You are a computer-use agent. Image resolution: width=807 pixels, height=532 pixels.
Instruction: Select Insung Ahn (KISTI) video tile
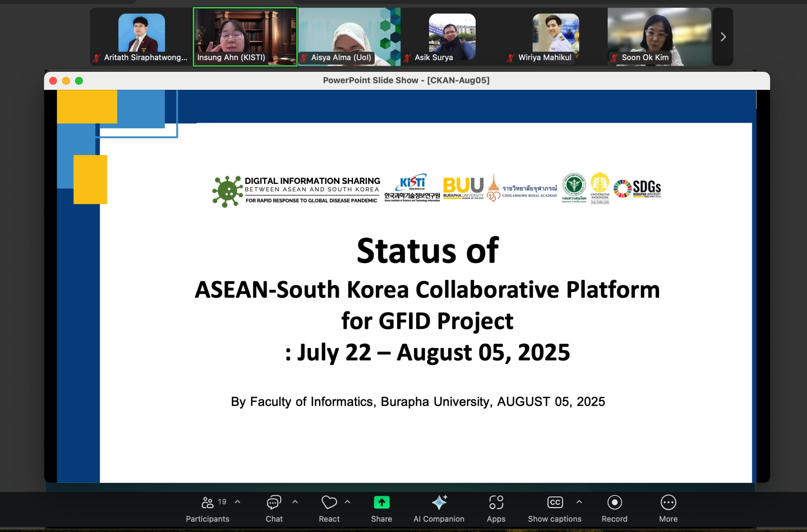pyautogui.click(x=245, y=37)
